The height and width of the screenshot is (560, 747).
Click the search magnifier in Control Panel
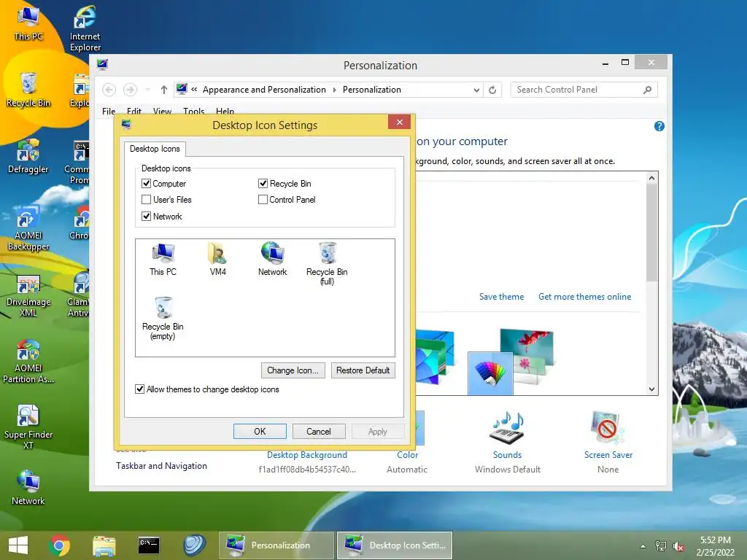pos(647,90)
